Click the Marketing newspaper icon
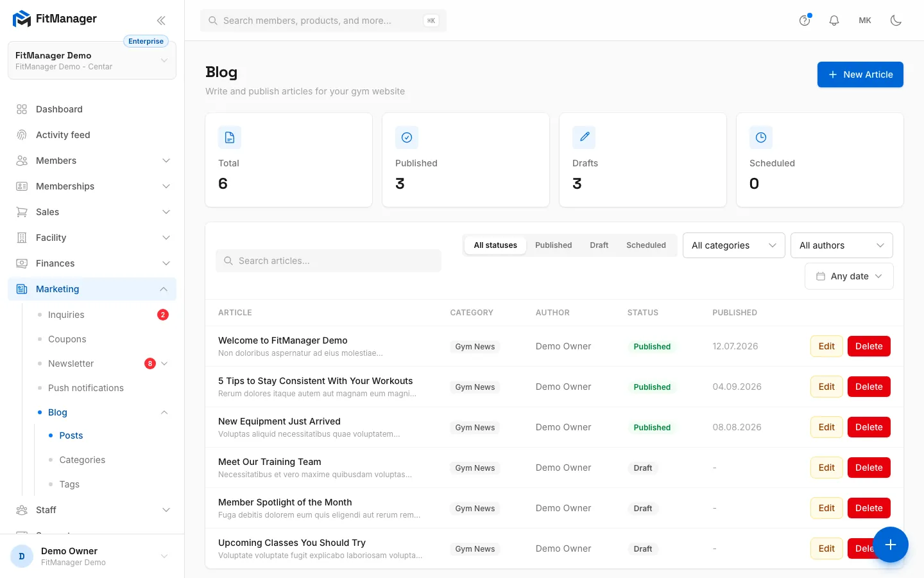 22,289
